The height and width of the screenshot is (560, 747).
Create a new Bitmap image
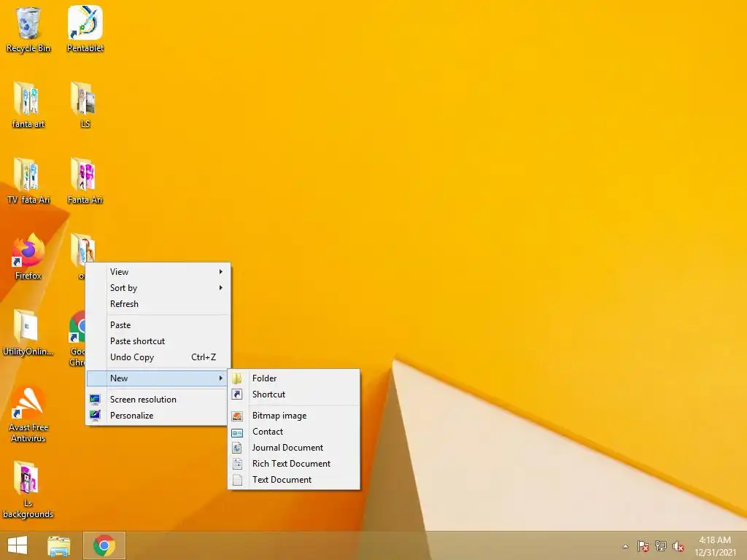pos(294,415)
